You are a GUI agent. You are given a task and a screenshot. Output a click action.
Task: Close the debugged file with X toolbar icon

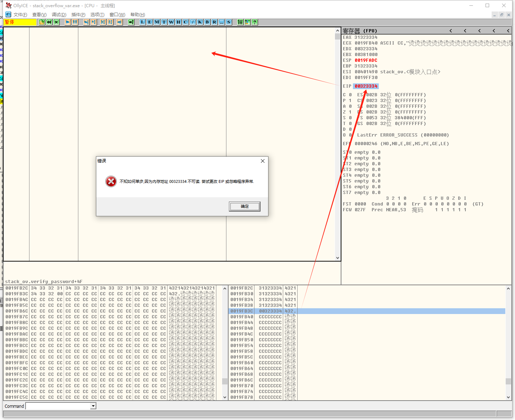(x=56, y=22)
